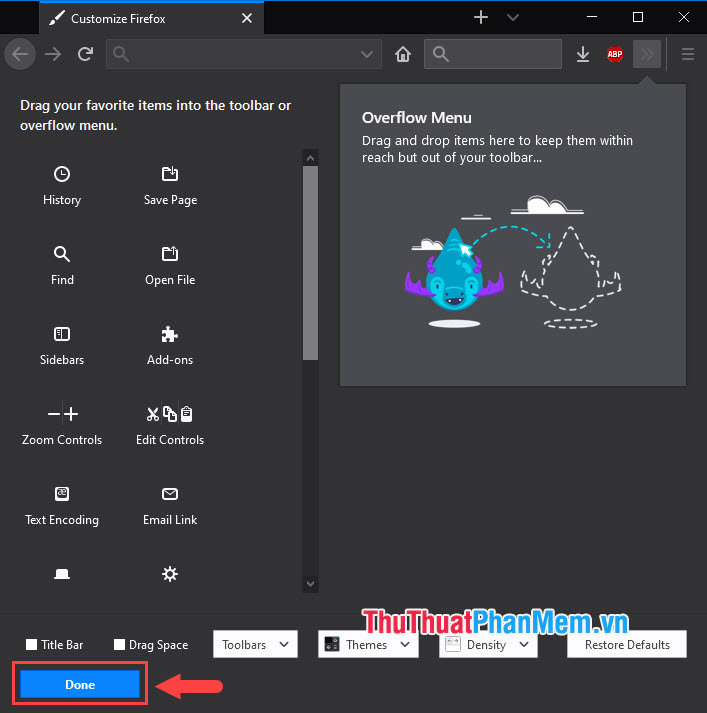This screenshot has height=713, width=707.
Task: Maximize the Firefox window
Action: pos(638,17)
